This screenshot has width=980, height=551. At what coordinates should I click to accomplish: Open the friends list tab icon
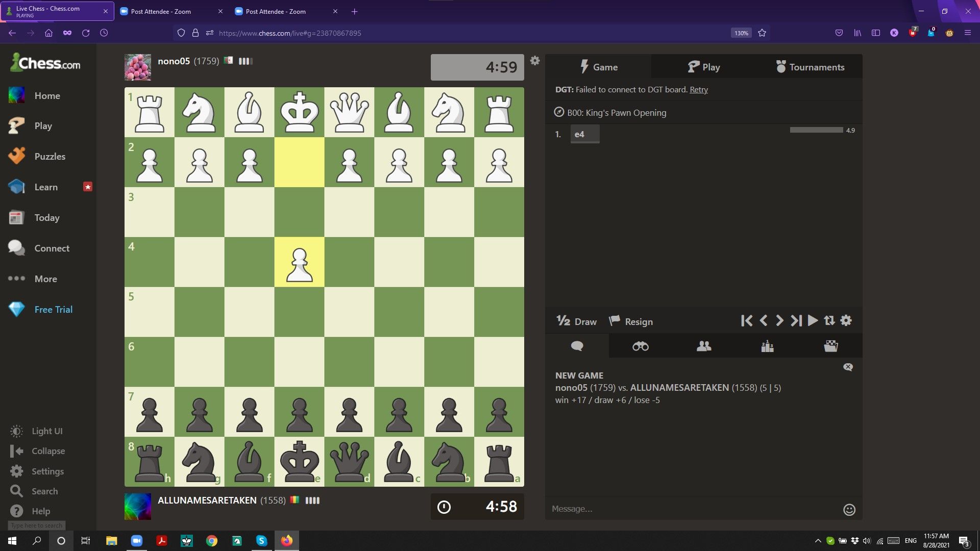(704, 346)
